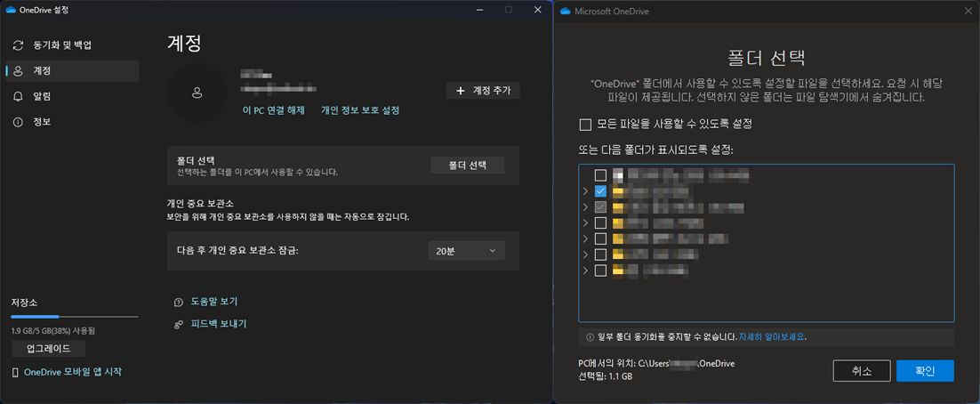
Task: Click 자세히 알아보세요 link in dialog
Action: (x=772, y=337)
